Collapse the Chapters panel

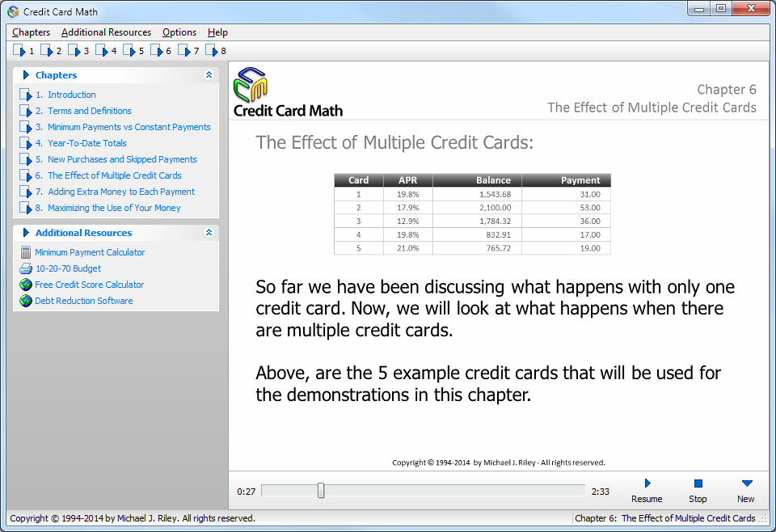209,74
